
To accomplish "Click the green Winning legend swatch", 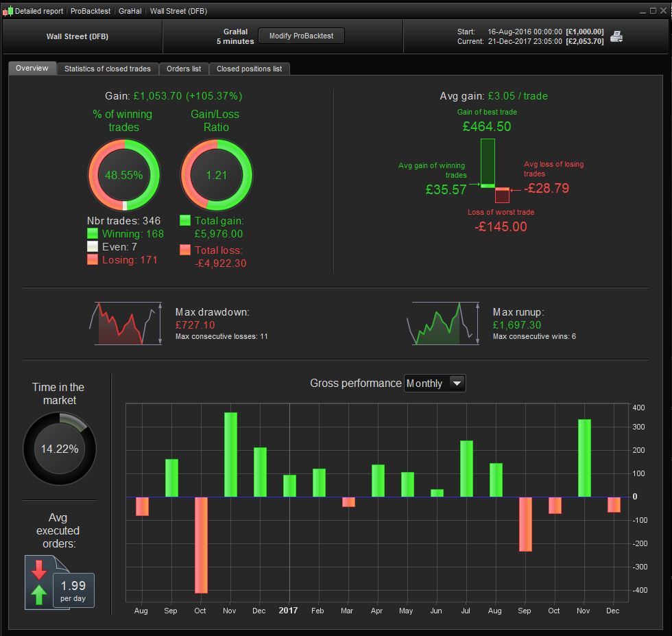I will (93, 233).
